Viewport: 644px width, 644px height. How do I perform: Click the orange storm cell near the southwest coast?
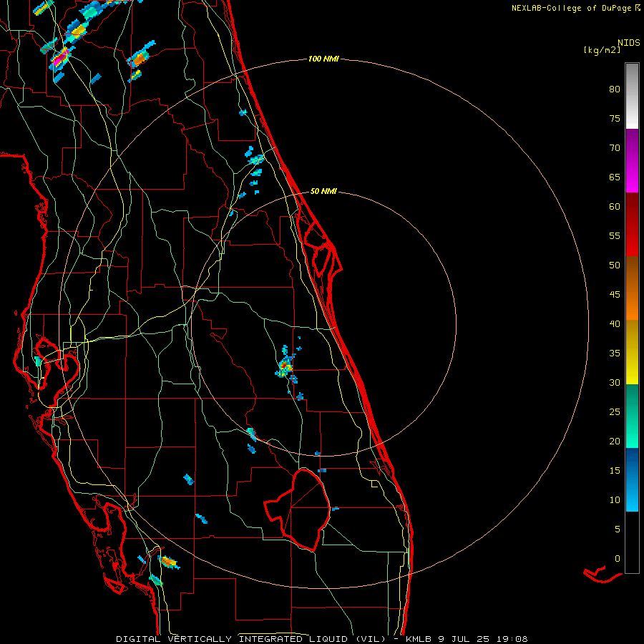(x=169, y=562)
